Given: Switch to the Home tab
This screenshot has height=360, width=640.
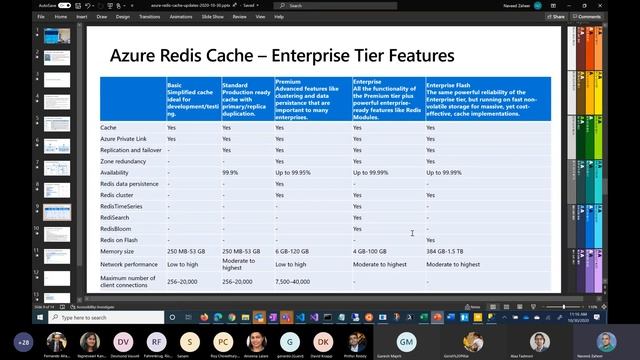Looking at the screenshot, I should pyautogui.click(x=61, y=17).
